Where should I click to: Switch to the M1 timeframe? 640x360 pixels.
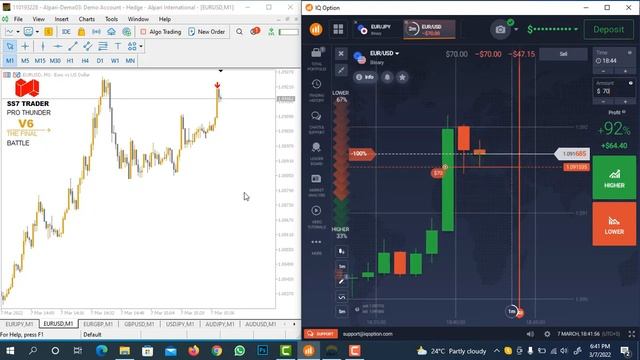click(x=10, y=60)
